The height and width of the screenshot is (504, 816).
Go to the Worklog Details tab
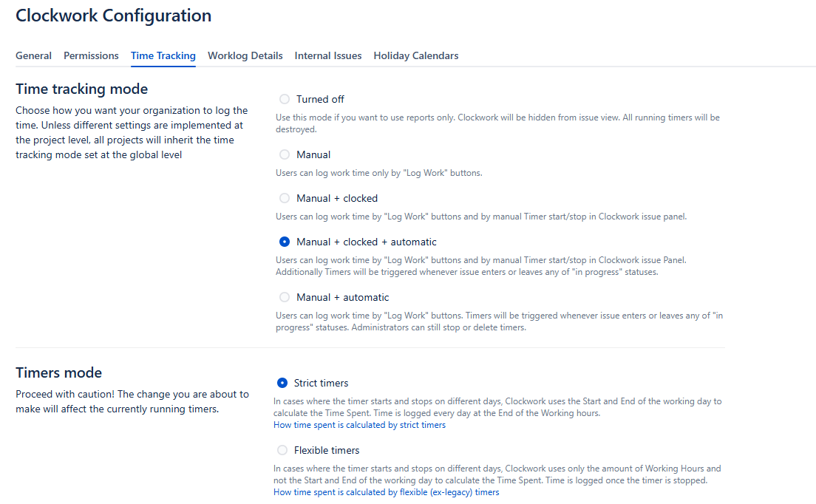(245, 55)
